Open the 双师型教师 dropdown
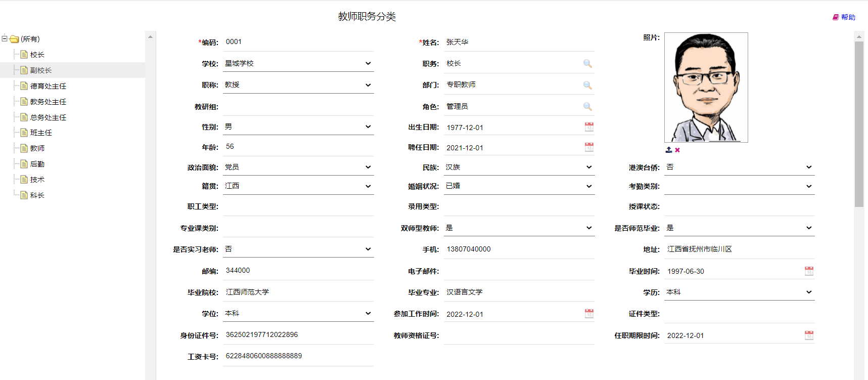 tap(519, 228)
